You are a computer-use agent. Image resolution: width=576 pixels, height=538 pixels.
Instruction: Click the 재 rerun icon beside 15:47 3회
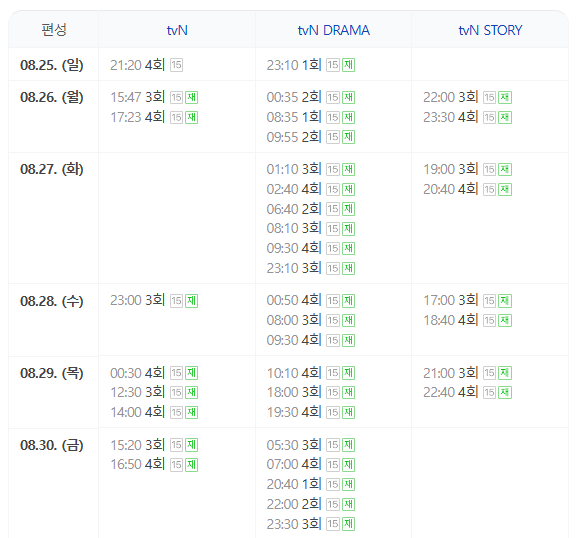click(x=191, y=98)
